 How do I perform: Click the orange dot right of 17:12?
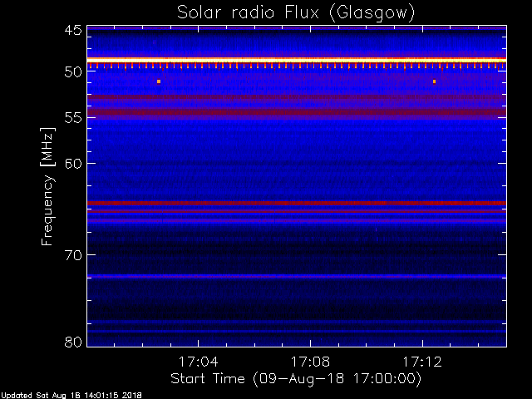[x=434, y=81]
